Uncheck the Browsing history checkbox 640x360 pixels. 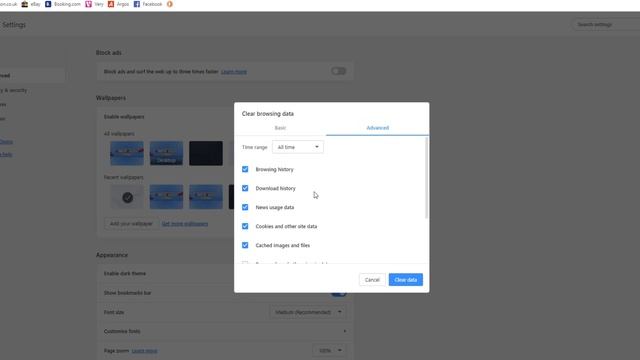click(245, 169)
